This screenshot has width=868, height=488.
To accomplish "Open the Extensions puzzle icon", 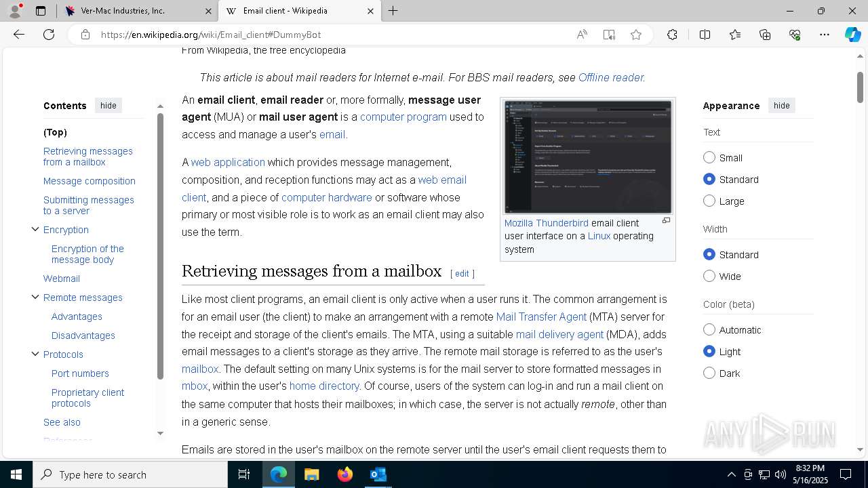I will (672, 35).
